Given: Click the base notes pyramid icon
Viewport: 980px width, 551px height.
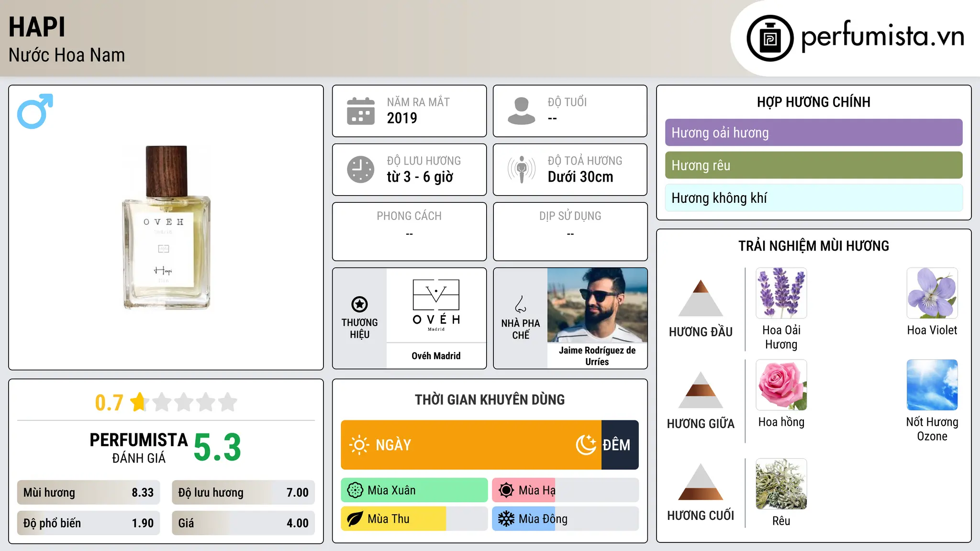Looking at the screenshot, I should (x=701, y=482).
